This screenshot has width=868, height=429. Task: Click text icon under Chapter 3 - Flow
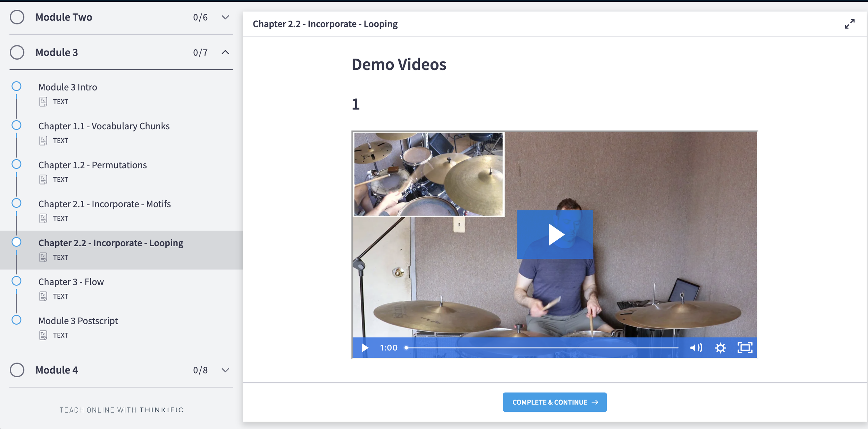43,296
